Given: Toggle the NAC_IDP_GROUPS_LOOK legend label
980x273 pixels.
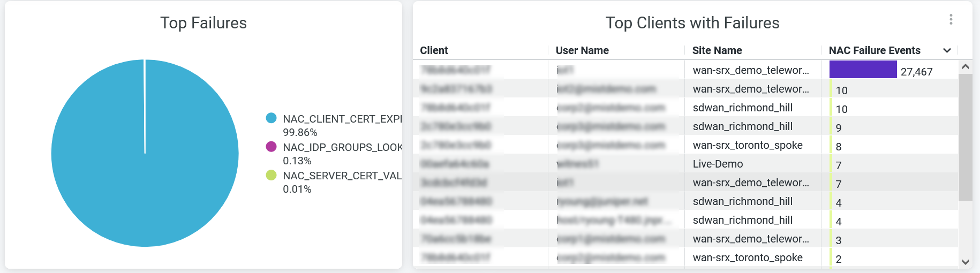Looking at the screenshot, I should (x=342, y=147).
